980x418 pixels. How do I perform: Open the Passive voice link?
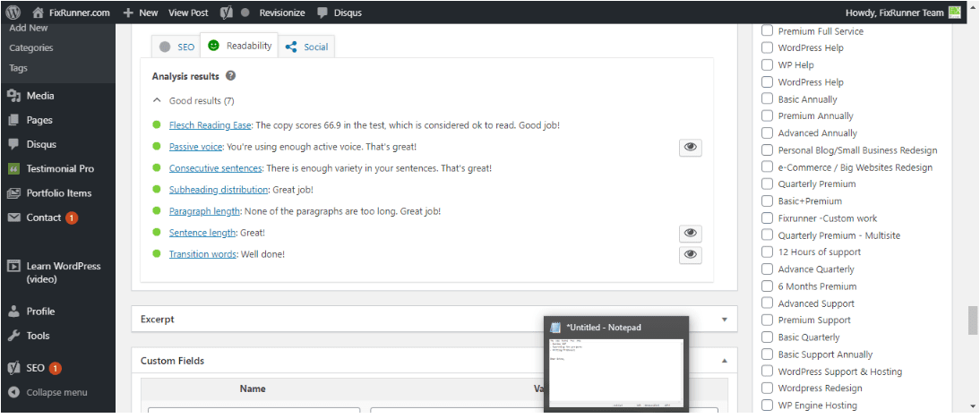(195, 147)
